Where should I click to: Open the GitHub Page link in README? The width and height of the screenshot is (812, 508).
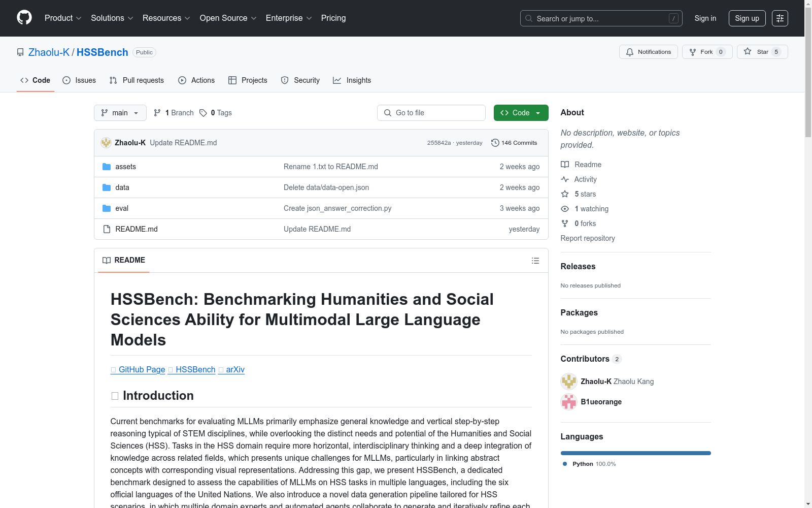[138, 369]
